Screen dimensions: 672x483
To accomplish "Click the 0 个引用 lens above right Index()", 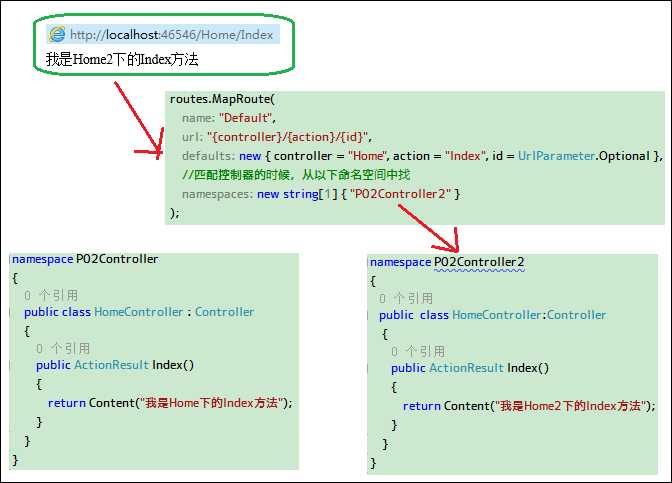I will click(418, 351).
